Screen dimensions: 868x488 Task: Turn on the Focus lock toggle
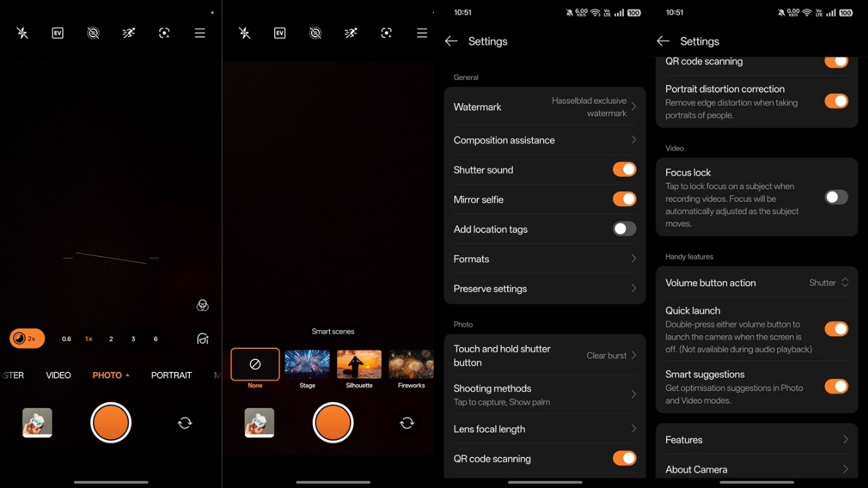pyautogui.click(x=836, y=197)
